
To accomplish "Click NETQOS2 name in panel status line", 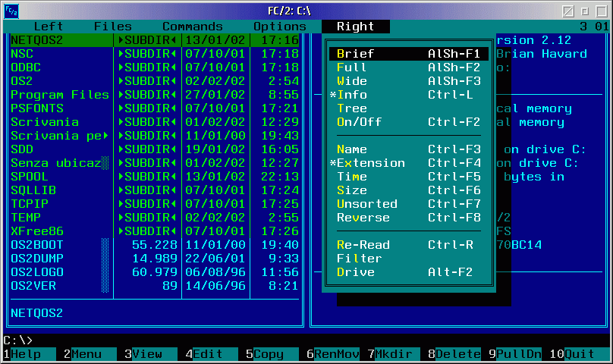I will 36,313.
